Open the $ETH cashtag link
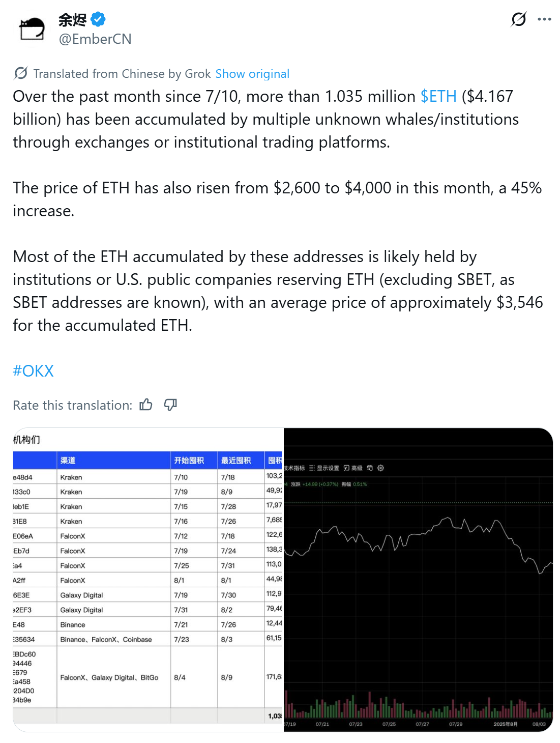Viewport: 560px width, 743px height. pos(438,96)
